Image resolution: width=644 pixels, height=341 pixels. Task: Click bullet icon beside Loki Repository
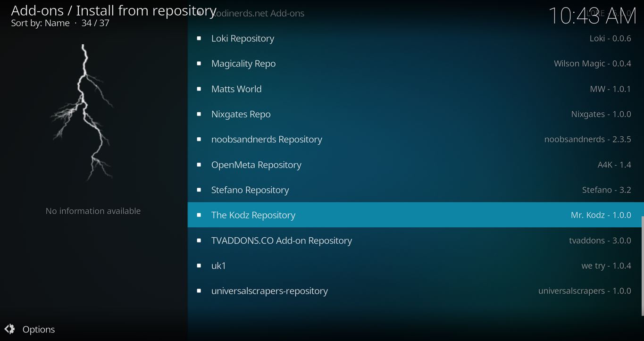tap(199, 38)
